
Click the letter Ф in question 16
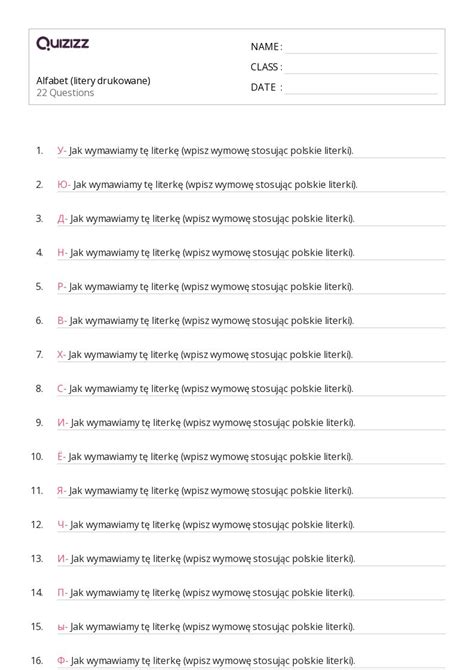click(61, 661)
